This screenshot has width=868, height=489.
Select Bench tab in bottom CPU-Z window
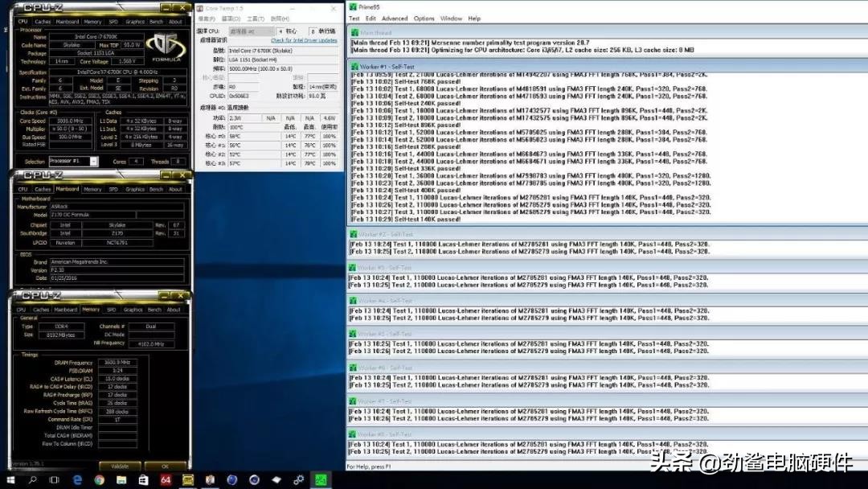click(154, 310)
